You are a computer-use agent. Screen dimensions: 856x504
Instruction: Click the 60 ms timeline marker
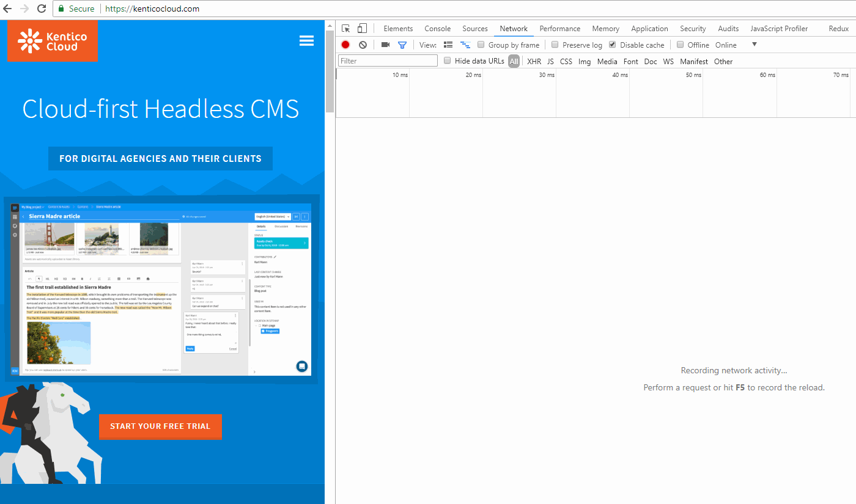(767, 75)
